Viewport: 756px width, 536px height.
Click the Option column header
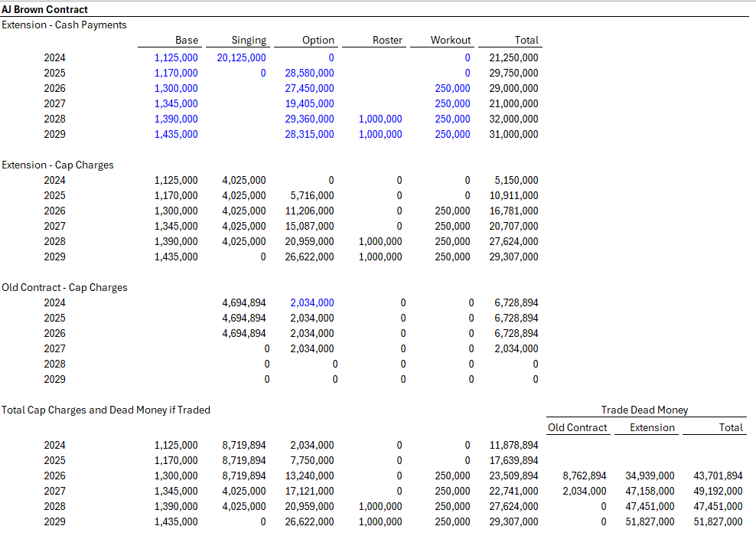click(x=318, y=40)
